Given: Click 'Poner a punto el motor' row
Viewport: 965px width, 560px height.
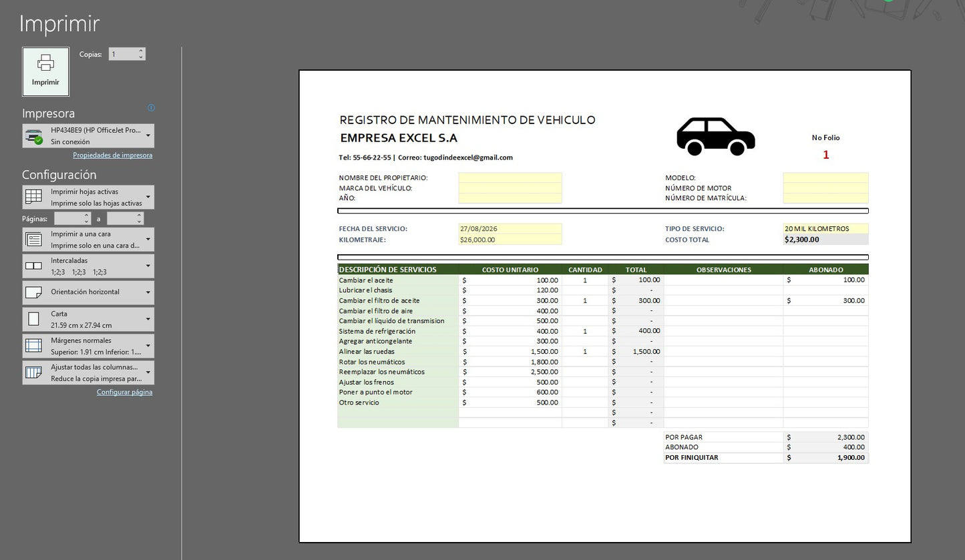Looking at the screenshot, I should pyautogui.click(x=376, y=392).
